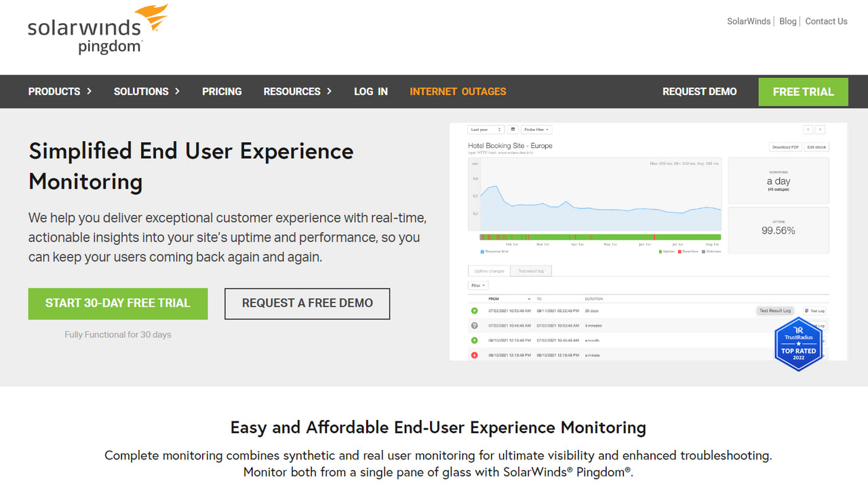Open the Pricing page
This screenshot has width=868, height=492.
coord(222,92)
